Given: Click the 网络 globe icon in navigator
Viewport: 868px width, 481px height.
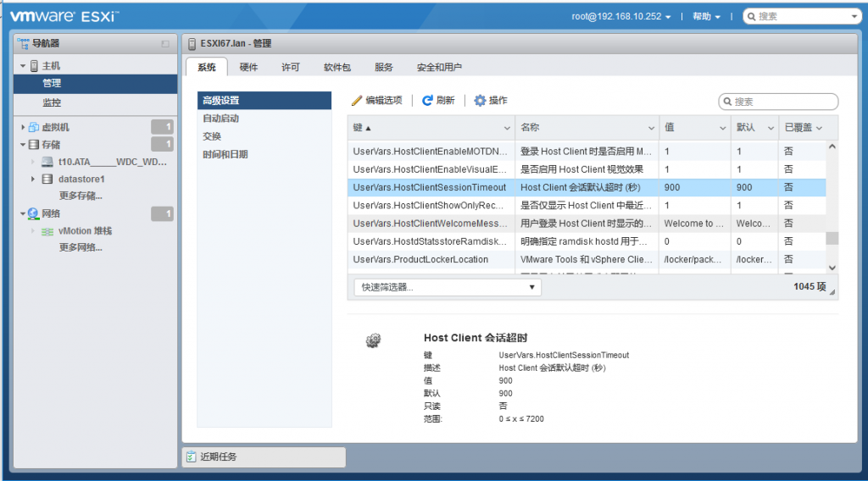Looking at the screenshot, I should [33, 213].
